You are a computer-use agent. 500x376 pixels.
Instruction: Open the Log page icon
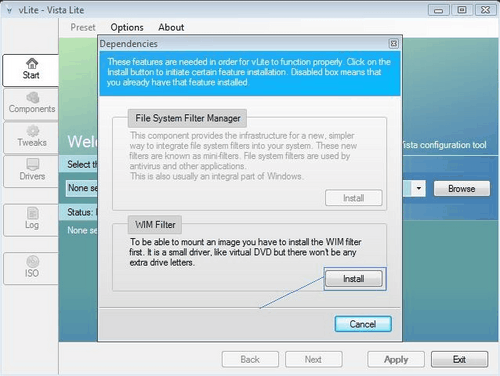tap(33, 213)
